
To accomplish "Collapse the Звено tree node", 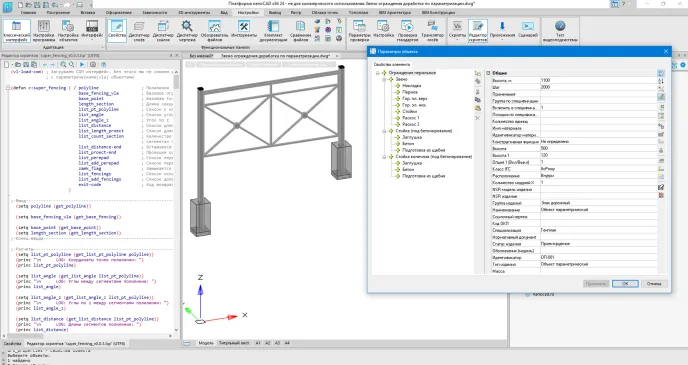I will [384, 79].
